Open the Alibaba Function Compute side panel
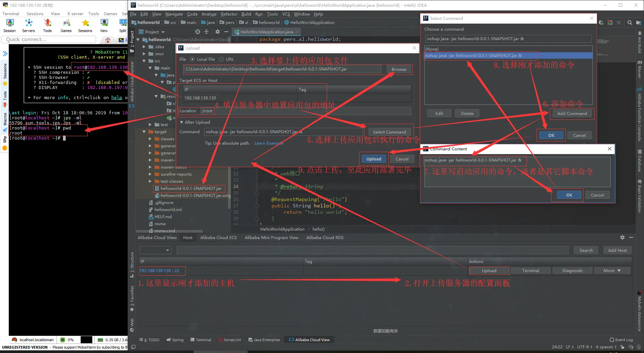The height and width of the screenshot is (353, 644). coord(639,115)
